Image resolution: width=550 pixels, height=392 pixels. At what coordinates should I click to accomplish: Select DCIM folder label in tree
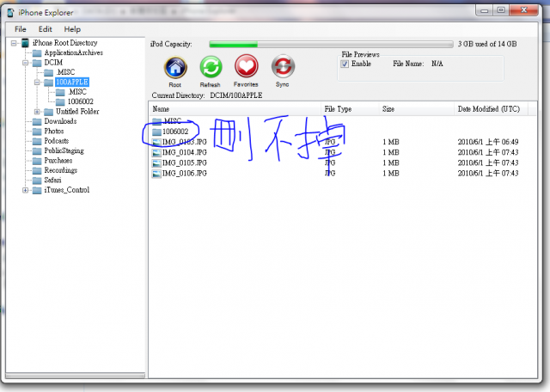tap(53, 63)
